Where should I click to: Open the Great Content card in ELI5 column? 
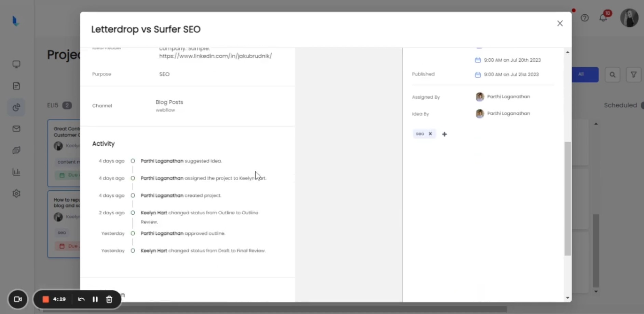64,153
